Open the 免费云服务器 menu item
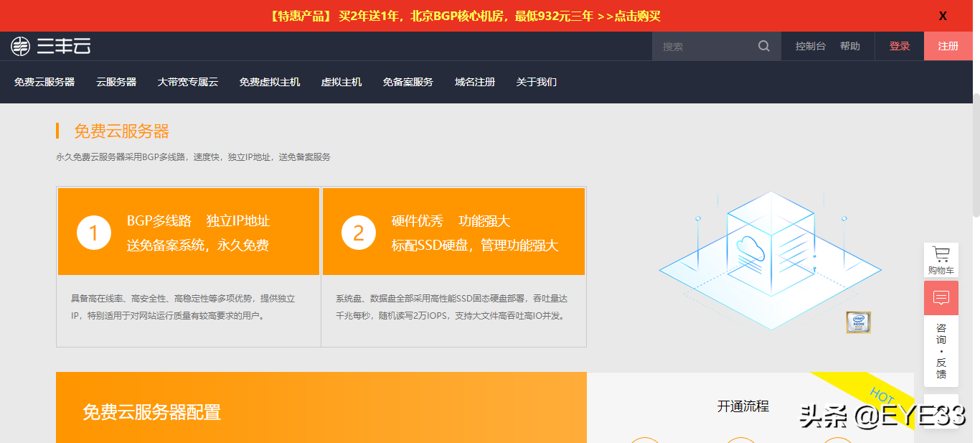Viewport: 980px width, 443px height. click(44, 82)
